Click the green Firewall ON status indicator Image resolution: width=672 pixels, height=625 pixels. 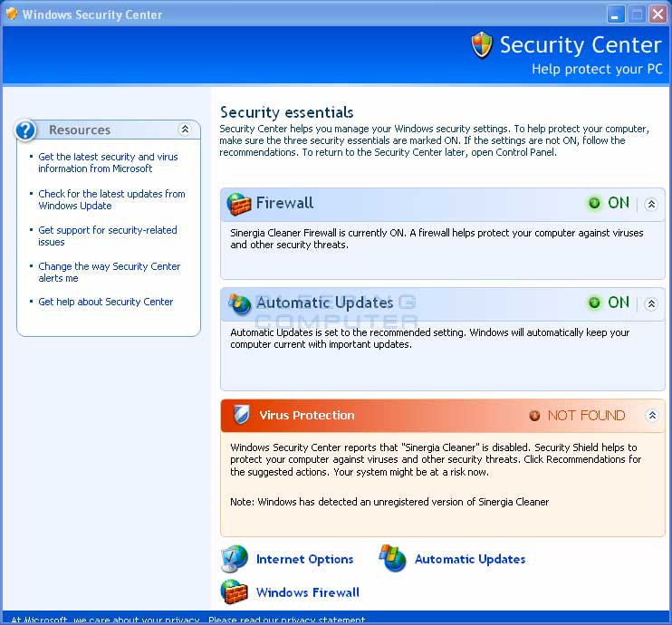point(594,204)
